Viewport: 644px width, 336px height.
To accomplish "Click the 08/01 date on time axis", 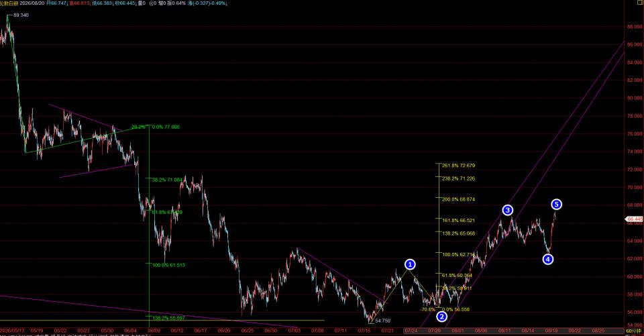I will pos(458,331).
